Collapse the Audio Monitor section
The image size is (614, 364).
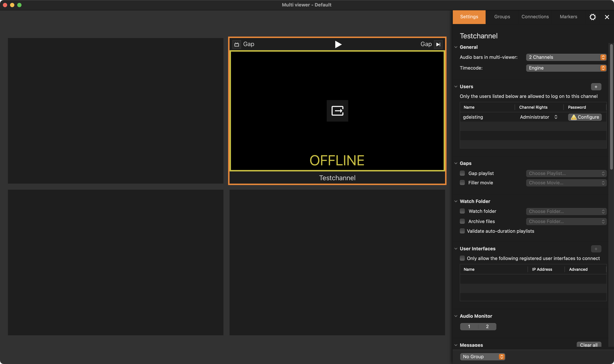tap(456, 316)
